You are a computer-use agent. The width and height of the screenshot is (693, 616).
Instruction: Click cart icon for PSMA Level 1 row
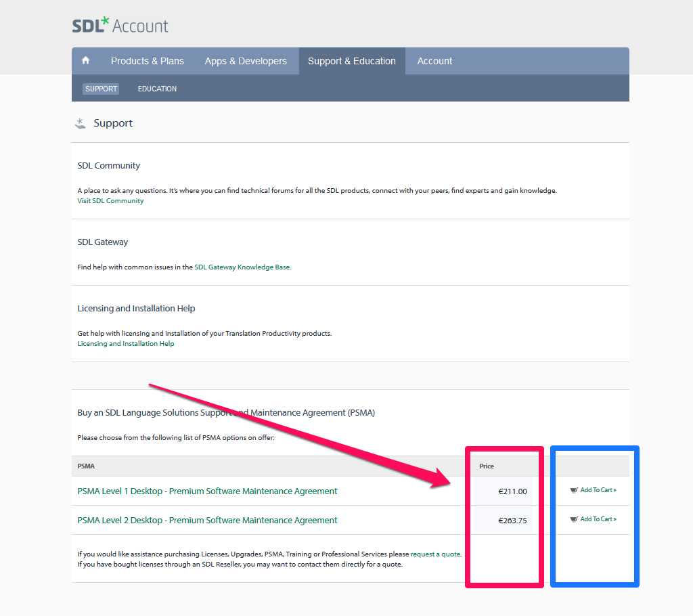pos(574,490)
